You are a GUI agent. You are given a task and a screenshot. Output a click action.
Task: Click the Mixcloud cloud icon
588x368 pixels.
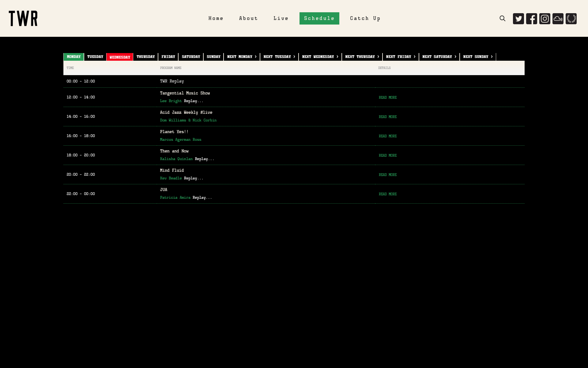tap(558, 18)
